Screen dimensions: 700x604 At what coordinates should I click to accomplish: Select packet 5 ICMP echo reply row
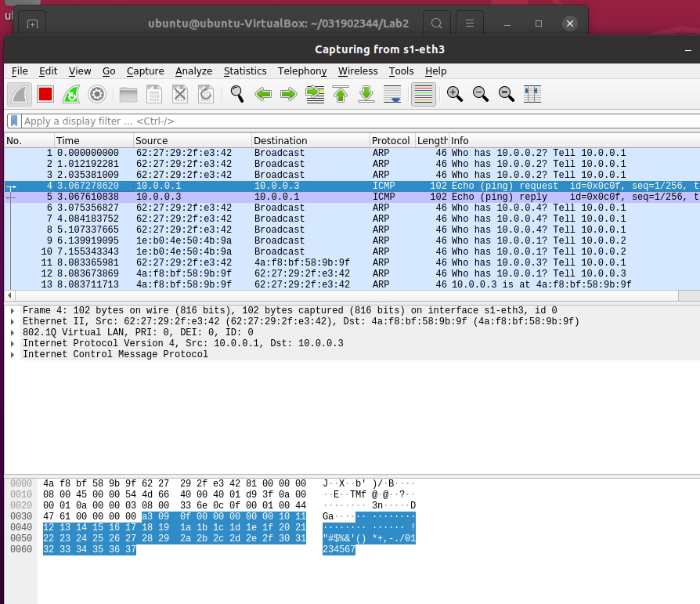click(x=352, y=197)
